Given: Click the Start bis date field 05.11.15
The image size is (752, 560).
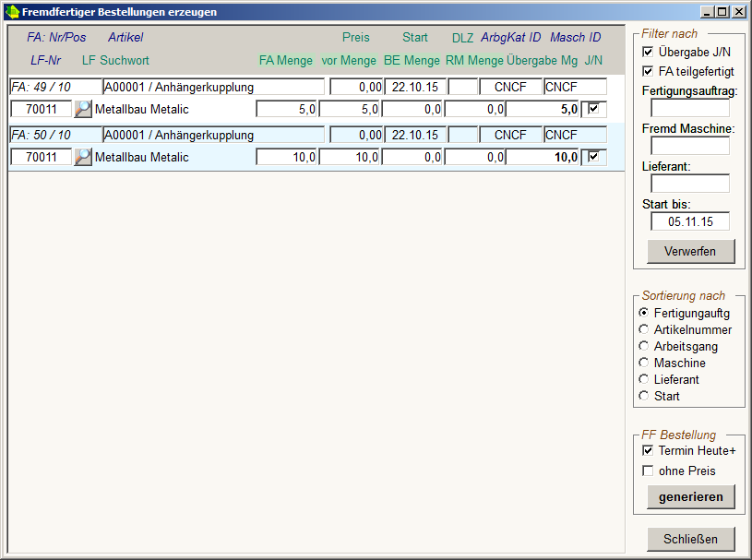Looking at the screenshot, I should 690,221.
